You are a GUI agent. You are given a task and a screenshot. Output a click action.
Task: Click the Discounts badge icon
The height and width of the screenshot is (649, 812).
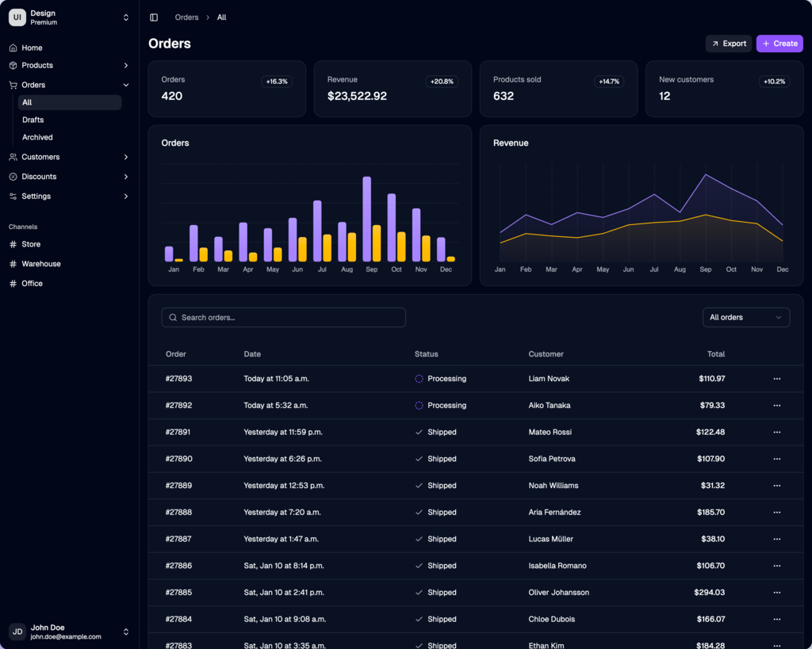pos(13,177)
